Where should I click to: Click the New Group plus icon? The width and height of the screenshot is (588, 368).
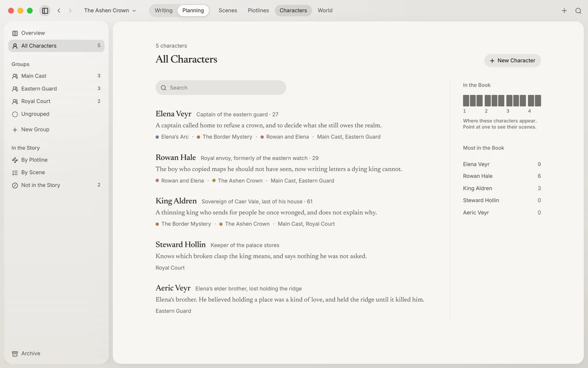pos(15,130)
